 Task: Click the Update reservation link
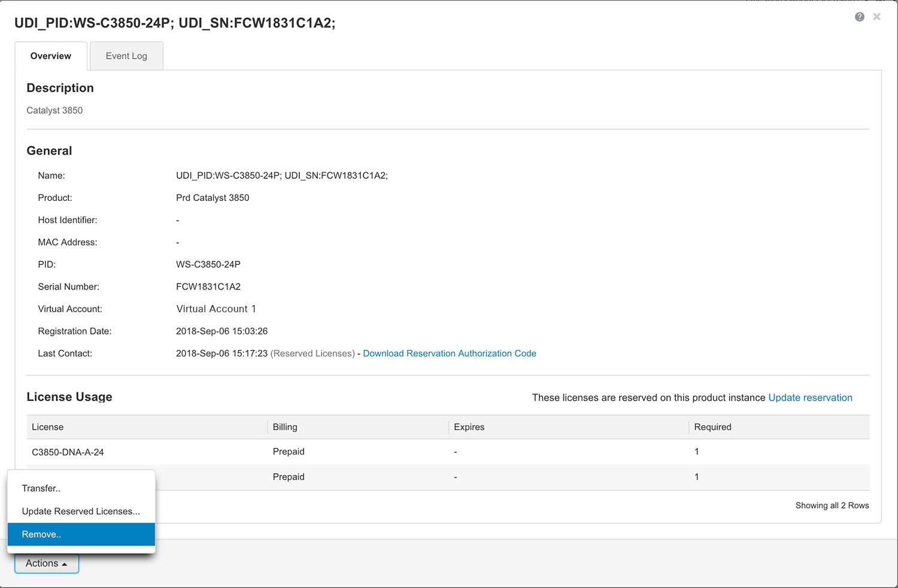pos(810,398)
